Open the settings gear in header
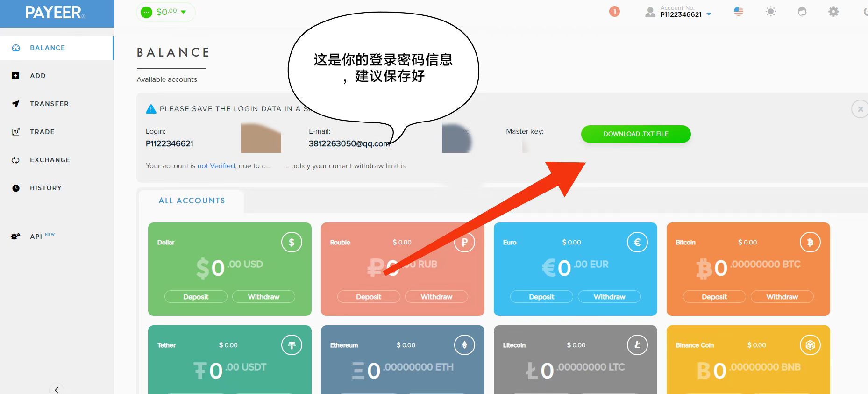Viewport: 868px width, 394px height. click(833, 12)
